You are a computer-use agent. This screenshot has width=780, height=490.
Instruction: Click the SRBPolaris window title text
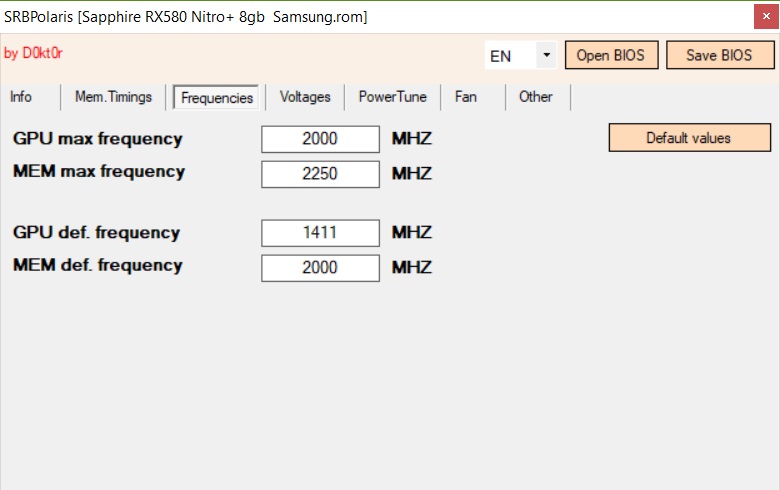tap(186, 17)
